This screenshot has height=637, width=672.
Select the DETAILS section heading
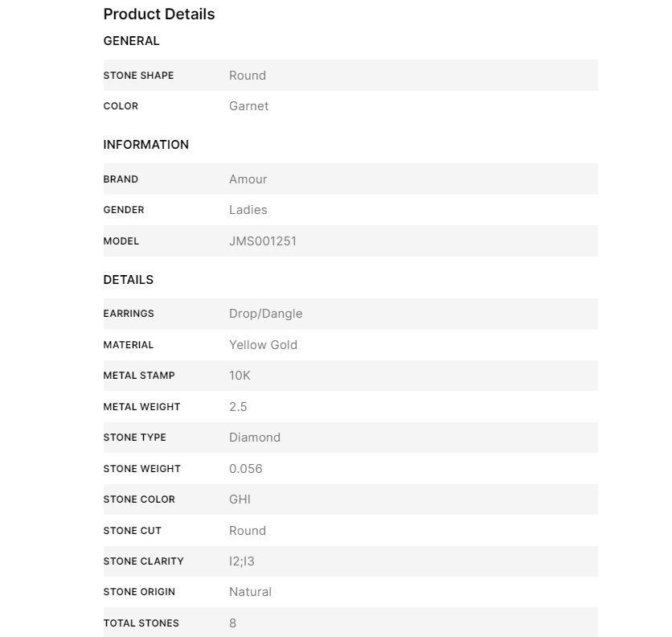coord(129,280)
